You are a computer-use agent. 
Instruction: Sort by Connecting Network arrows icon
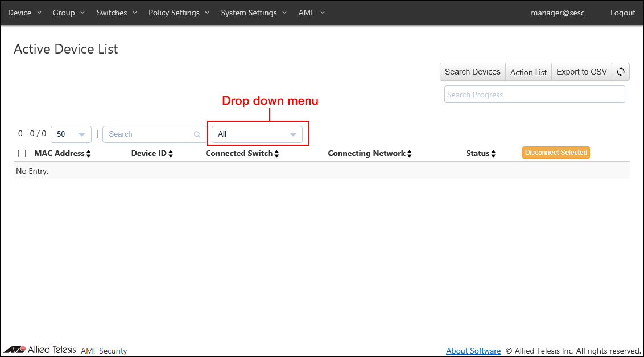click(x=409, y=154)
